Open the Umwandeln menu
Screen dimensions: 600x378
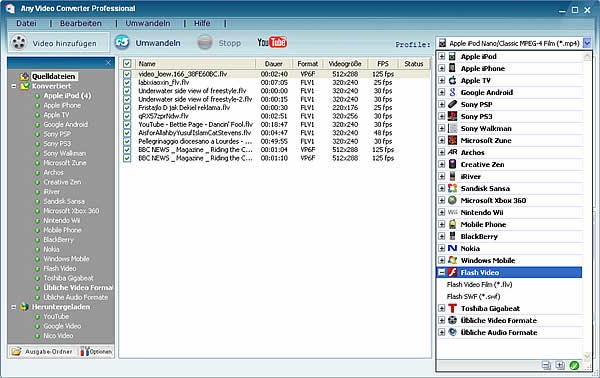point(148,23)
